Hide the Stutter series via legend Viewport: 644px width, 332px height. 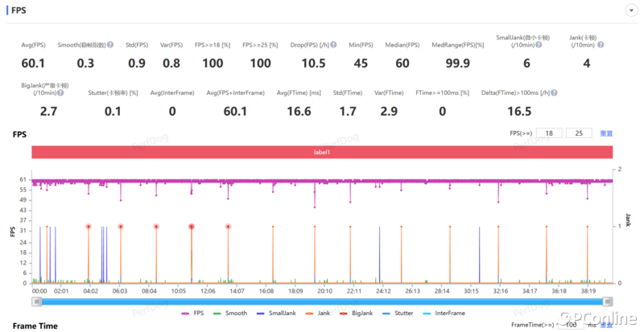tap(401, 312)
